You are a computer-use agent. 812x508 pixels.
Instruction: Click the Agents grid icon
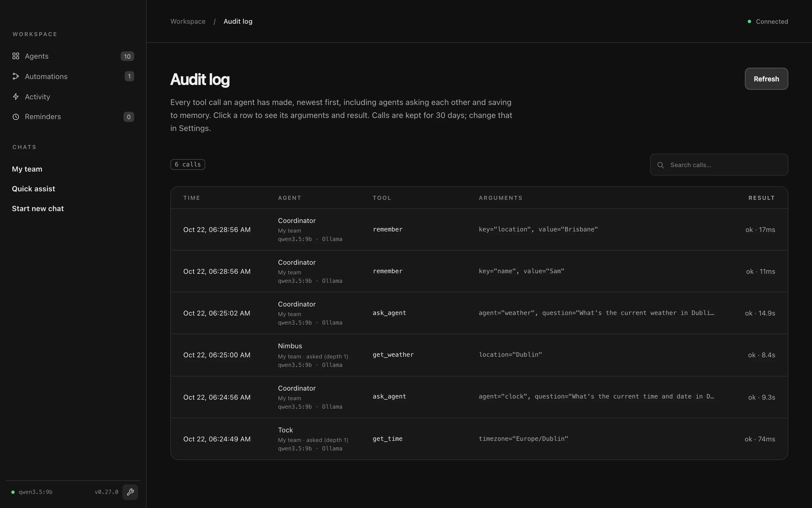click(x=16, y=56)
